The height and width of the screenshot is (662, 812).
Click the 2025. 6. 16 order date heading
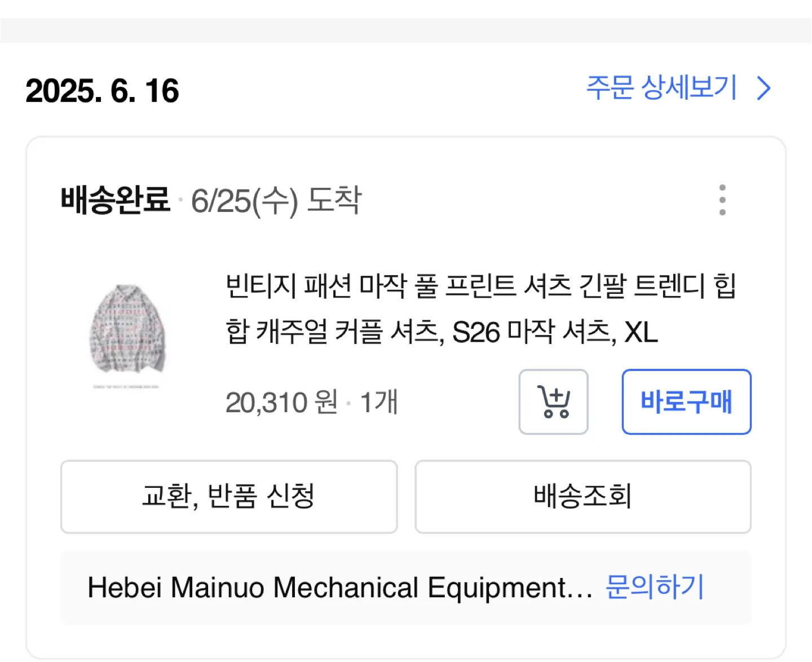pos(102,91)
